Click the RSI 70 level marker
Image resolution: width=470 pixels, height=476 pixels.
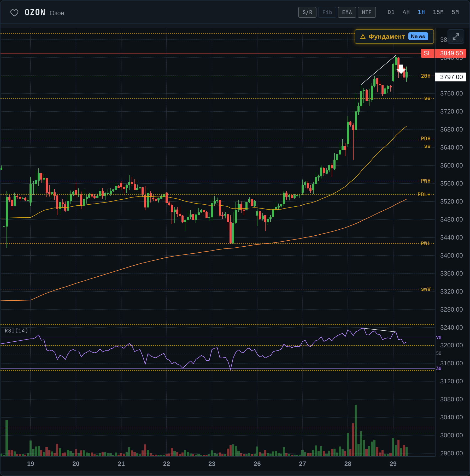point(439,338)
